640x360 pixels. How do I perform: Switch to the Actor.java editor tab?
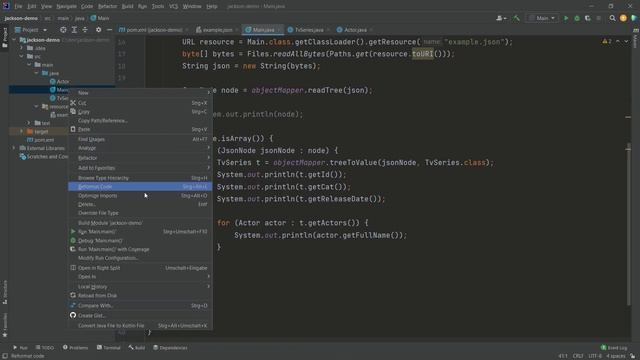pos(354,30)
